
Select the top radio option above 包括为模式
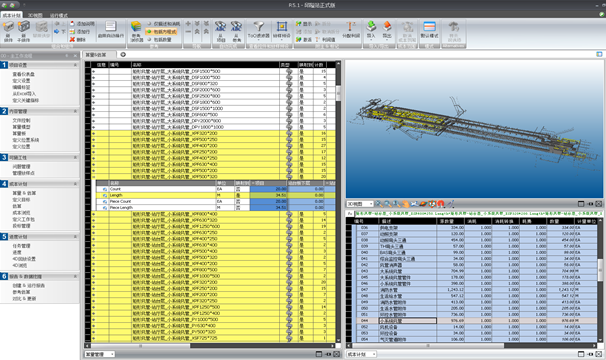[x=164, y=24]
